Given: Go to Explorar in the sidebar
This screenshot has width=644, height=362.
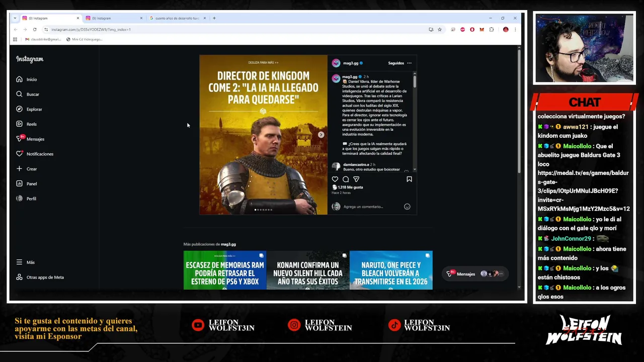Looking at the screenshot, I should point(29,109).
